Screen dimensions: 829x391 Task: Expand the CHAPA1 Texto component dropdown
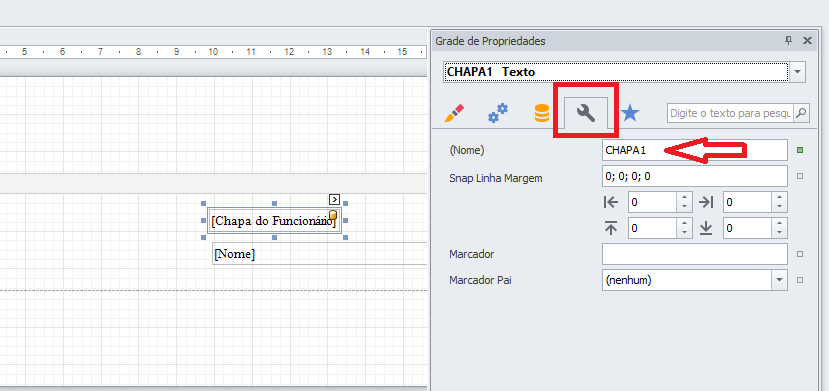point(798,72)
